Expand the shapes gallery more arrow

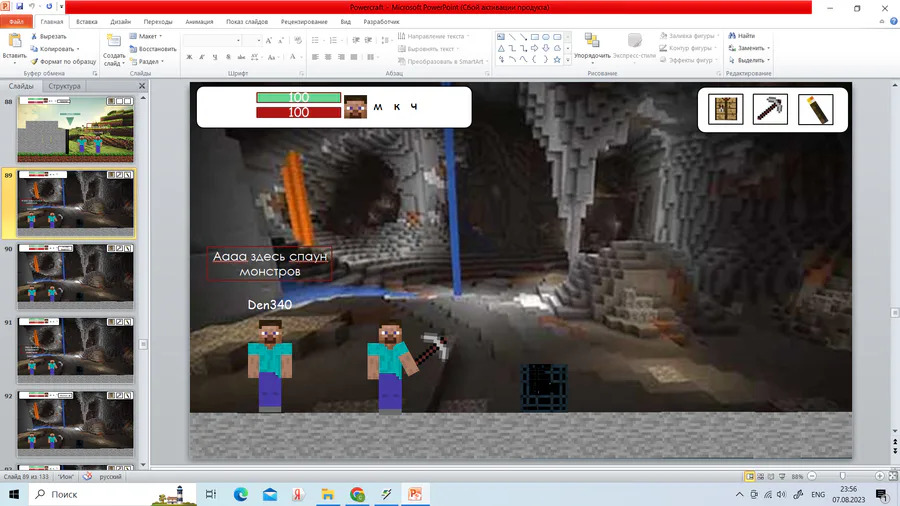(x=568, y=60)
